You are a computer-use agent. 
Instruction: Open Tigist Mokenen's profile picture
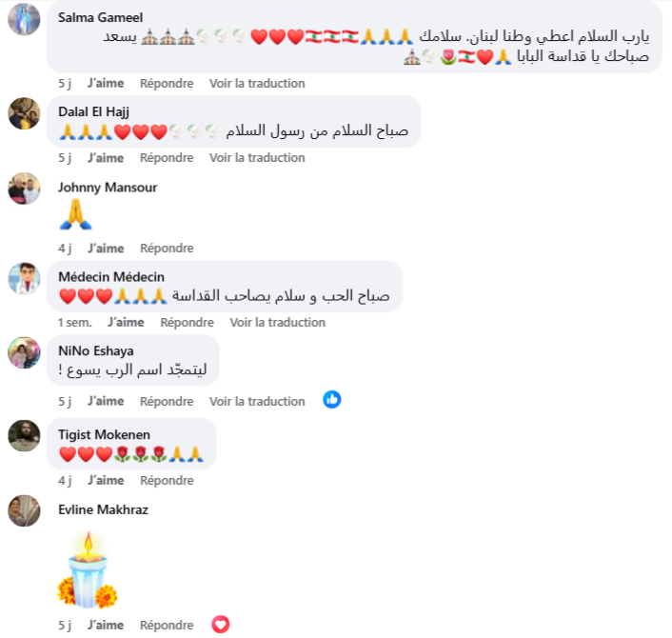pos(24,435)
